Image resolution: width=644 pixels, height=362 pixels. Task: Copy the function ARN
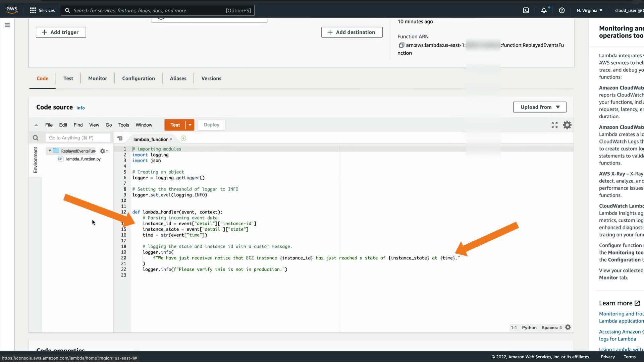(401, 45)
